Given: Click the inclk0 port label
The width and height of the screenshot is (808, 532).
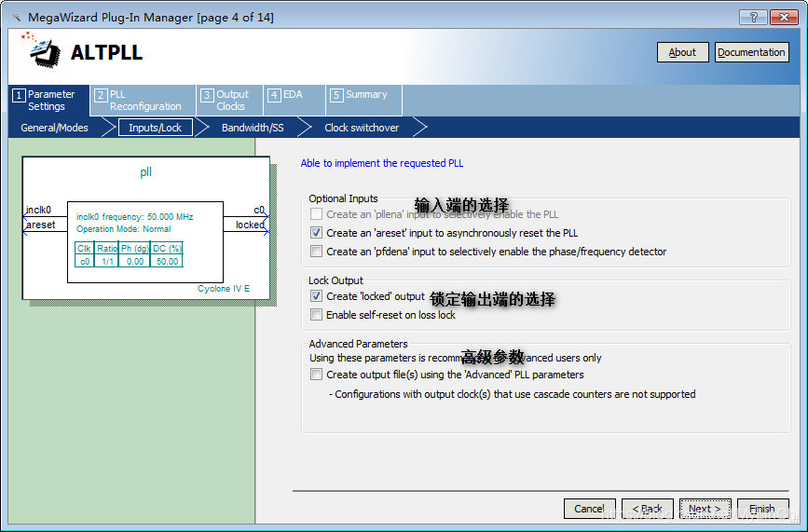Looking at the screenshot, I should (x=38, y=210).
